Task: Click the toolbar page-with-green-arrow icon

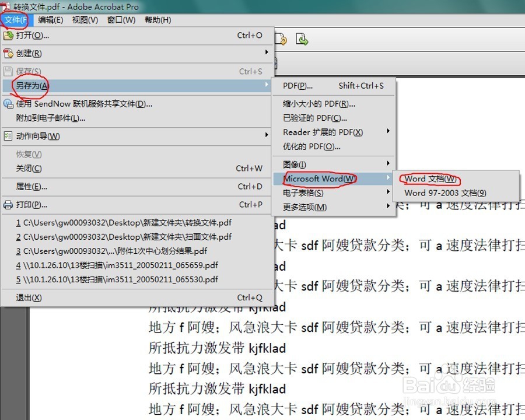Action: tap(302, 39)
